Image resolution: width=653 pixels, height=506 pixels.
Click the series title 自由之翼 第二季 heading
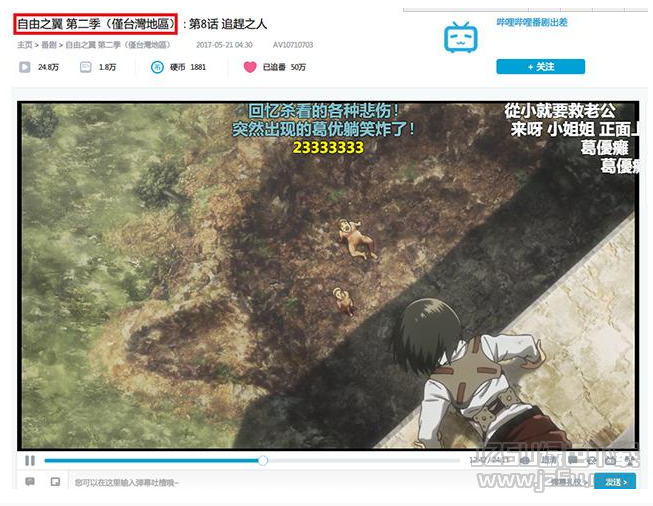tap(95, 24)
